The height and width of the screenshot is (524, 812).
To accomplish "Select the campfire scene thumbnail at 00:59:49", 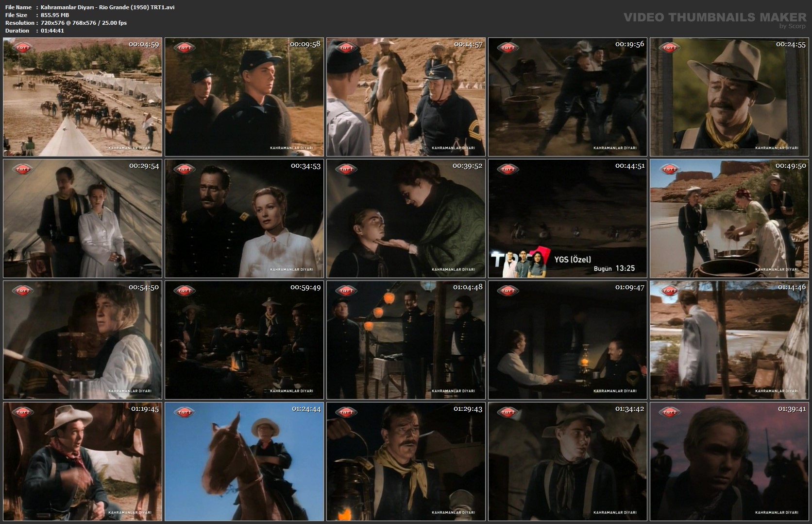I will [x=244, y=340].
